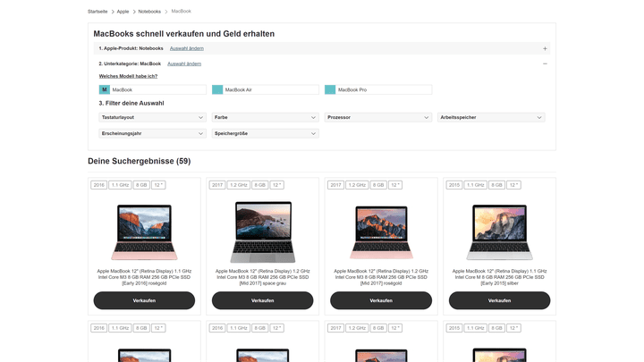Viewport: 644px width, 362px height.
Task: Click Verkaufen for the Early 2016 roségold MacBook
Action: tap(144, 300)
